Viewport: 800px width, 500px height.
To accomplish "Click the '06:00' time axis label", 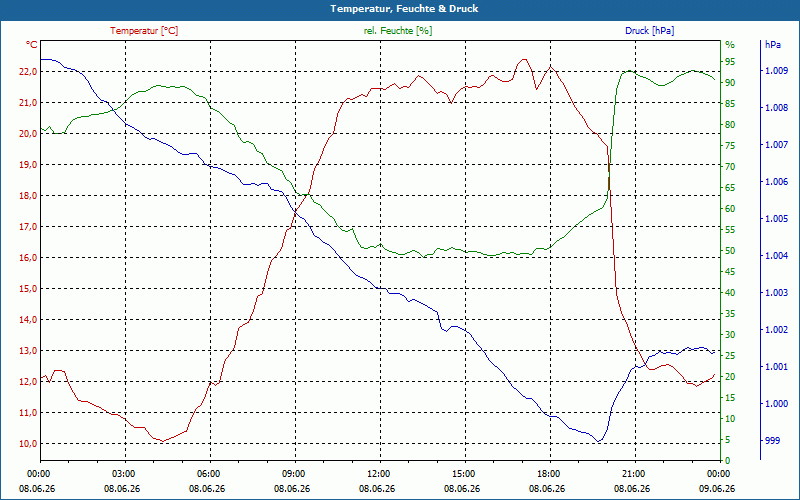I will (208, 473).
